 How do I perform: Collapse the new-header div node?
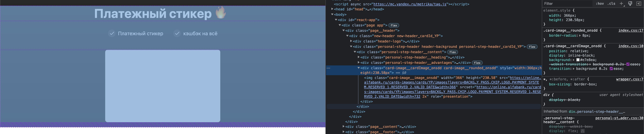pos(347,36)
